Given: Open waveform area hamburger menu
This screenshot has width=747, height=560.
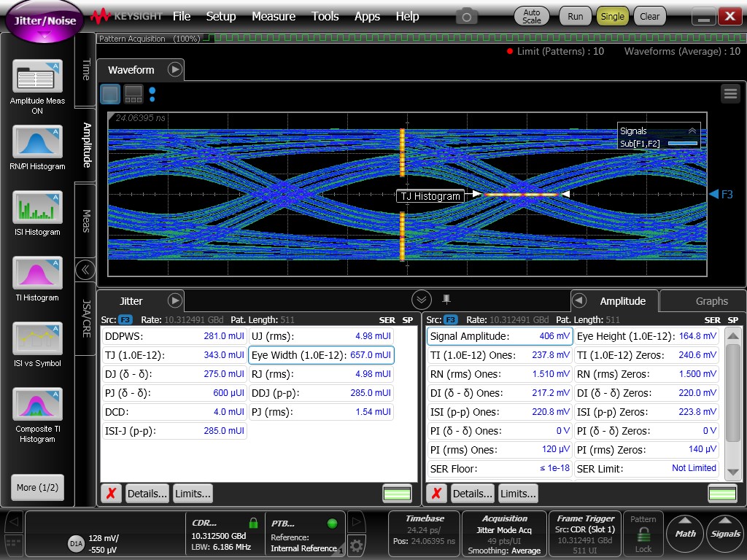Looking at the screenshot, I should [730, 93].
